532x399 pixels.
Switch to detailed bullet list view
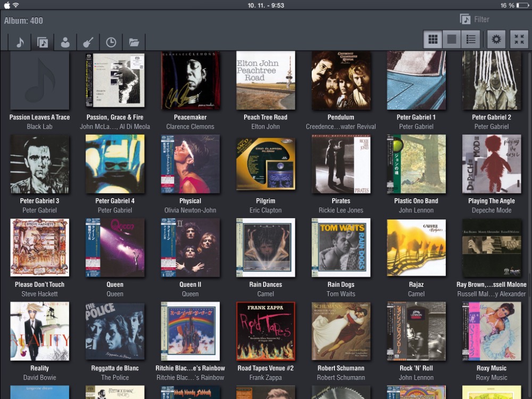tap(471, 39)
